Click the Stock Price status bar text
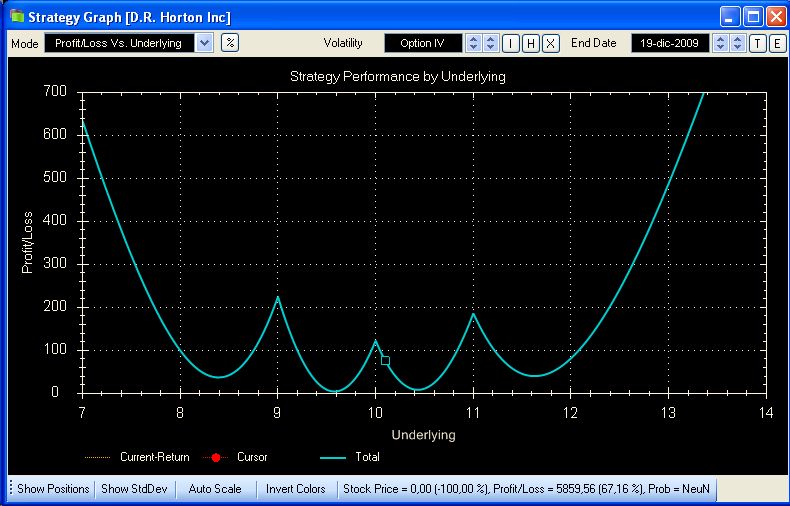The width and height of the screenshot is (790, 506). click(x=526, y=488)
